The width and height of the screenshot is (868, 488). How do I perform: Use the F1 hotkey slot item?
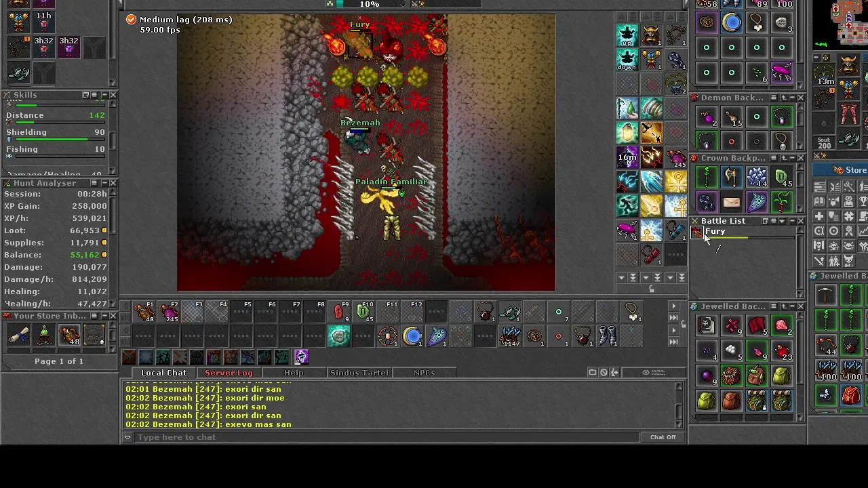click(x=144, y=312)
